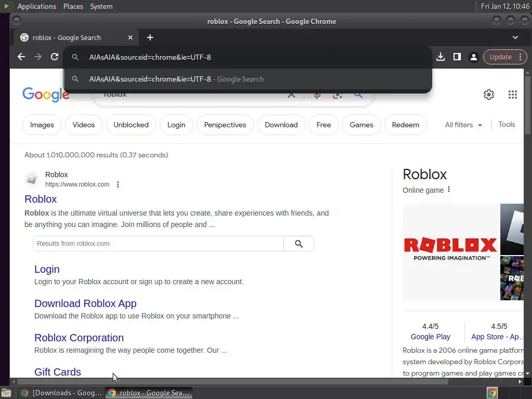Viewport: 532px width, 399px height.
Task: Select the Redeem filter chip
Action: click(x=405, y=125)
